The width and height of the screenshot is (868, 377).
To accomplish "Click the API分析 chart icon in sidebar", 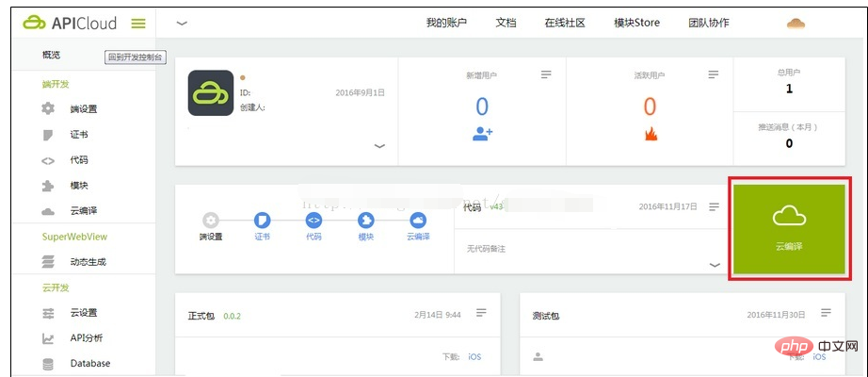I will 48,338.
